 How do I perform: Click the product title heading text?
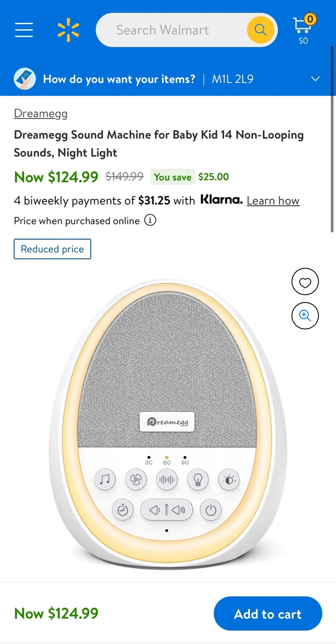point(159,144)
